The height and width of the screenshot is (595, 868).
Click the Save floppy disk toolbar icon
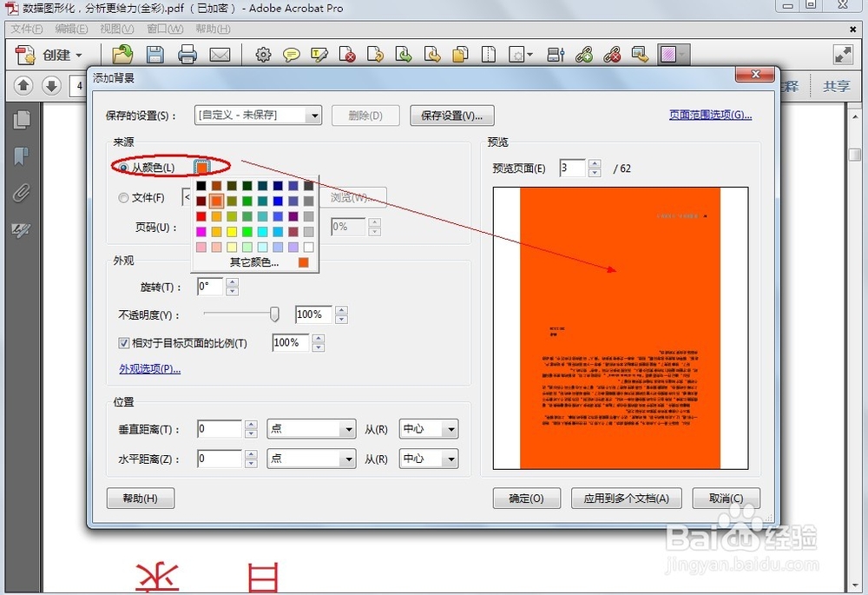[155, 55]
